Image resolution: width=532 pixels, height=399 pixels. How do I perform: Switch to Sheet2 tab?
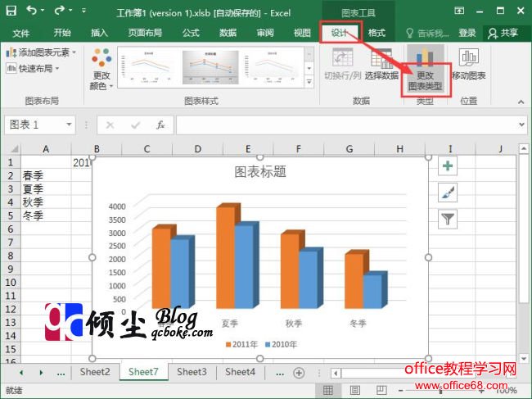[95, 372]
